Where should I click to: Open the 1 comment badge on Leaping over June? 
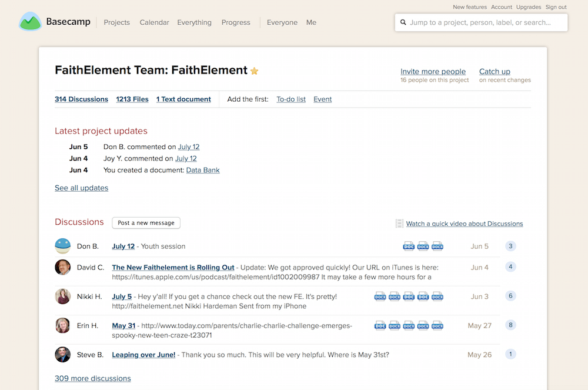[x=510, y=354]
